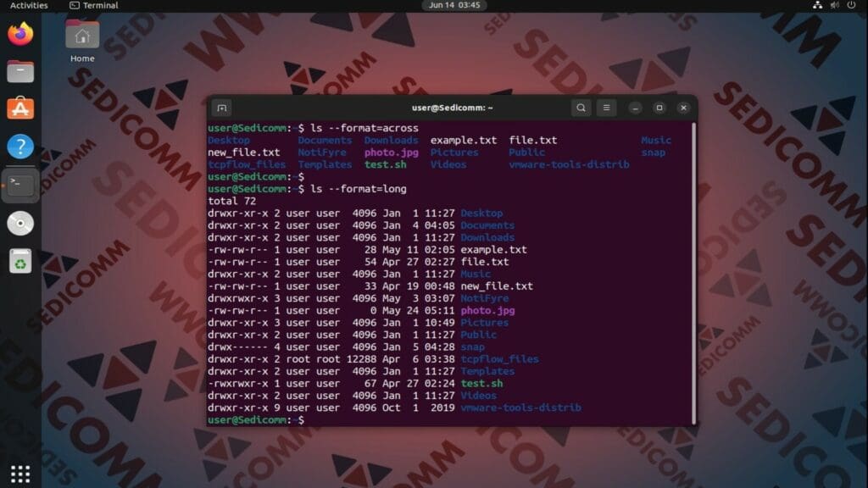This screenshot has width=868, height=488.
Task: Open the Home folder desktop icon
Action: (x=82, y=41)
